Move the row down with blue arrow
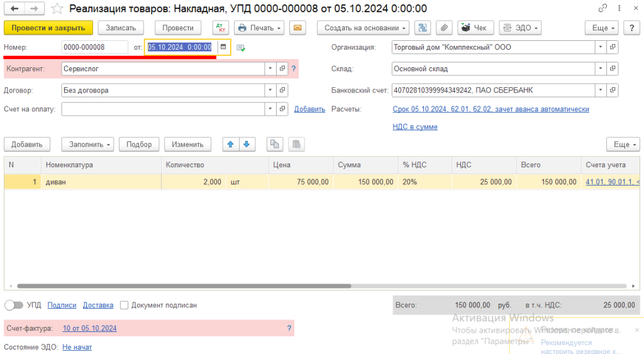 point(246,144)
